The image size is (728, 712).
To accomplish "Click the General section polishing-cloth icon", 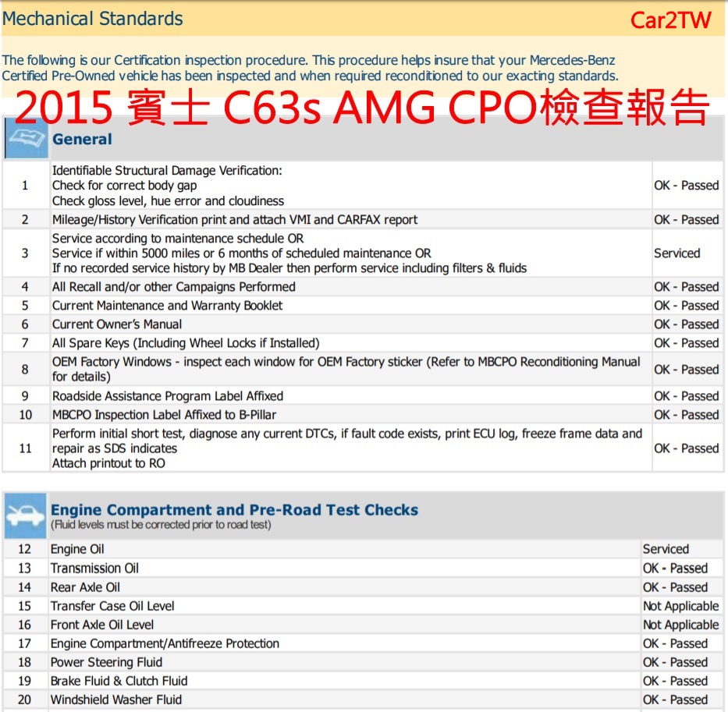I will point(26,139).
